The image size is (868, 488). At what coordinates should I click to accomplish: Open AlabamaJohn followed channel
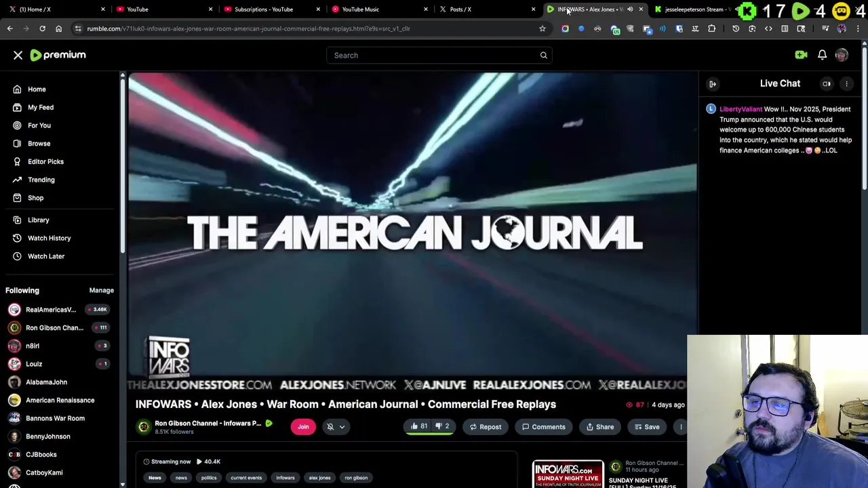click(x=46, y=382)
